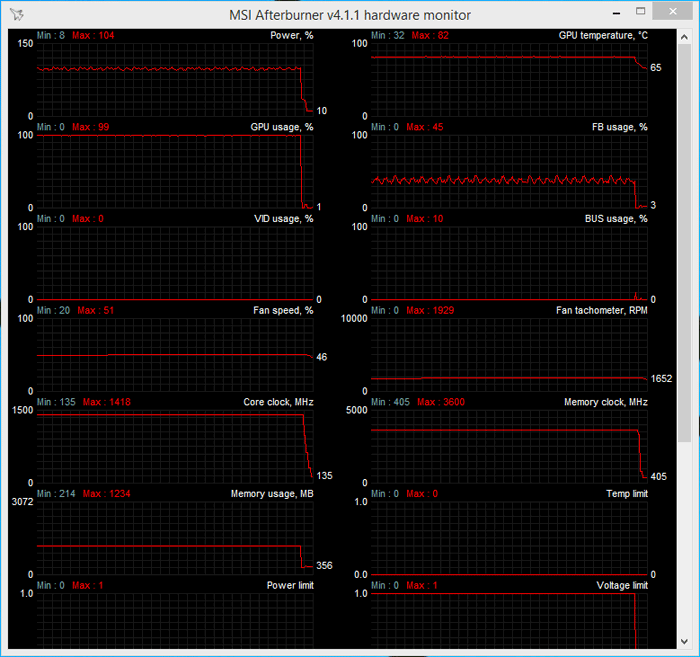Click the Memory usage, MB label

272,494
